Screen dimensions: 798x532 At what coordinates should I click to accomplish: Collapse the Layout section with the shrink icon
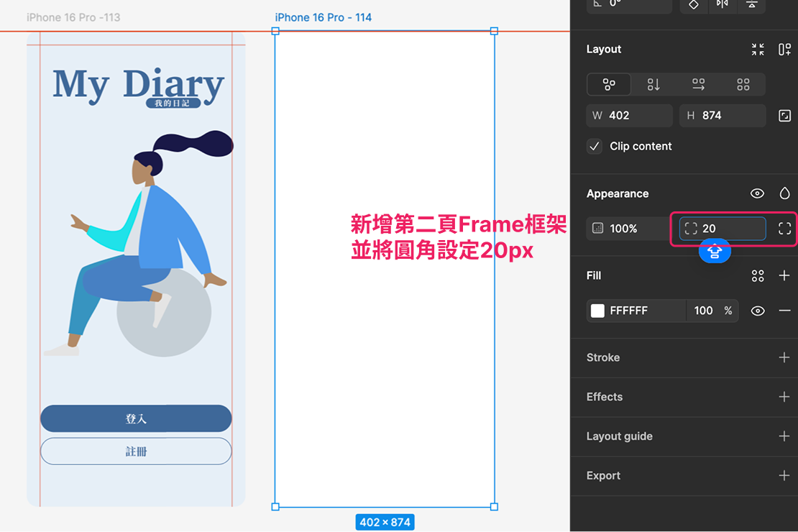click(758, 50)
